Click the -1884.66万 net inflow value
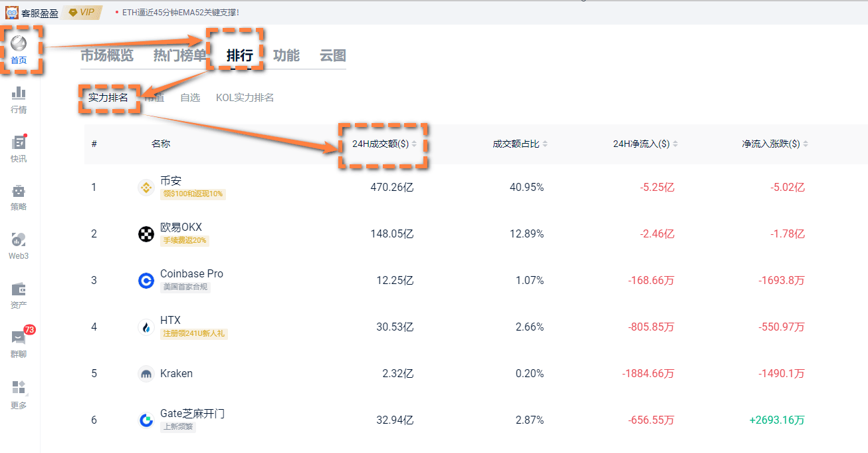The width and height of the screenshot is (868, 453). point(649,374)
